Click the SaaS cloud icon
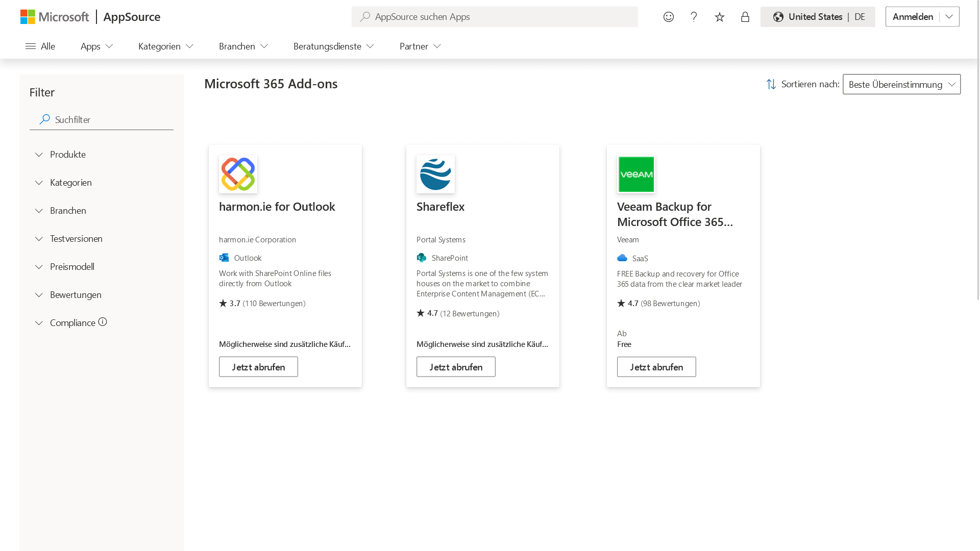 [622, 258]
